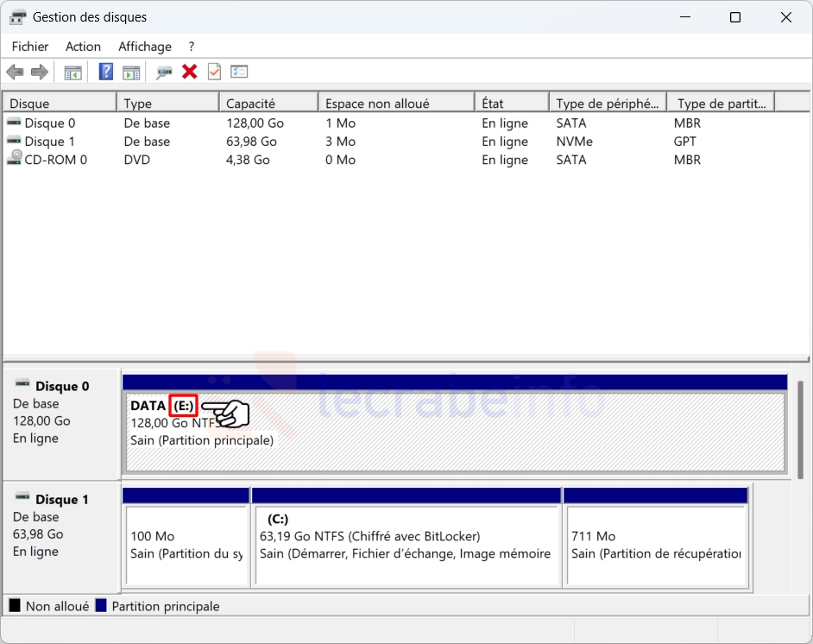Click the disk connect/rescan toolbar icon
This screenshot has width=813, height=644.
[164, 73]
